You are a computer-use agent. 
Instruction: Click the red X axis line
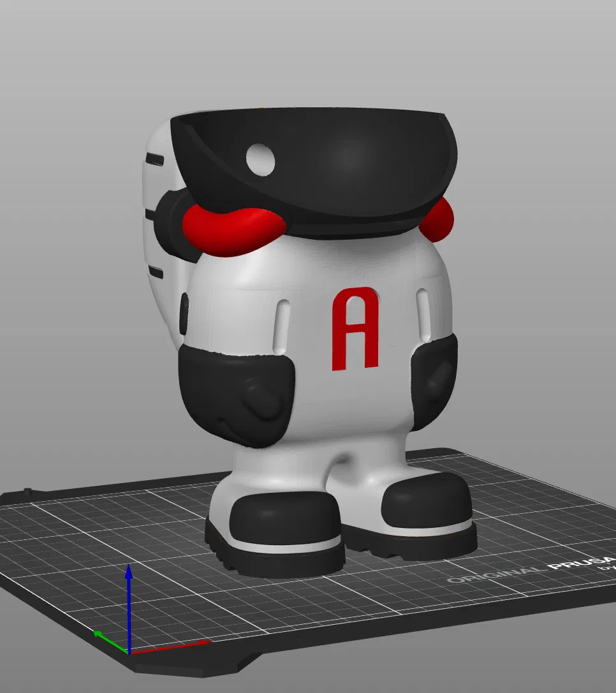pyautogui.click(x=170, y=646)
